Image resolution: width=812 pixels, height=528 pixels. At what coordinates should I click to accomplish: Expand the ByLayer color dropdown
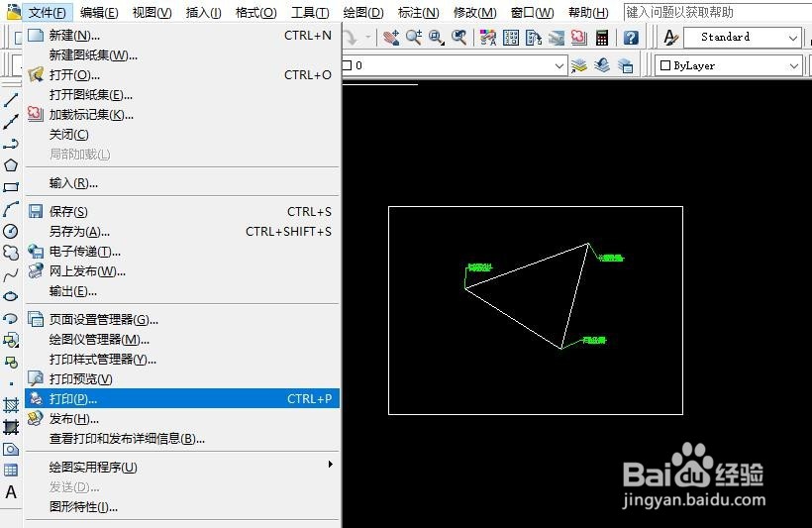pos(794,65)
